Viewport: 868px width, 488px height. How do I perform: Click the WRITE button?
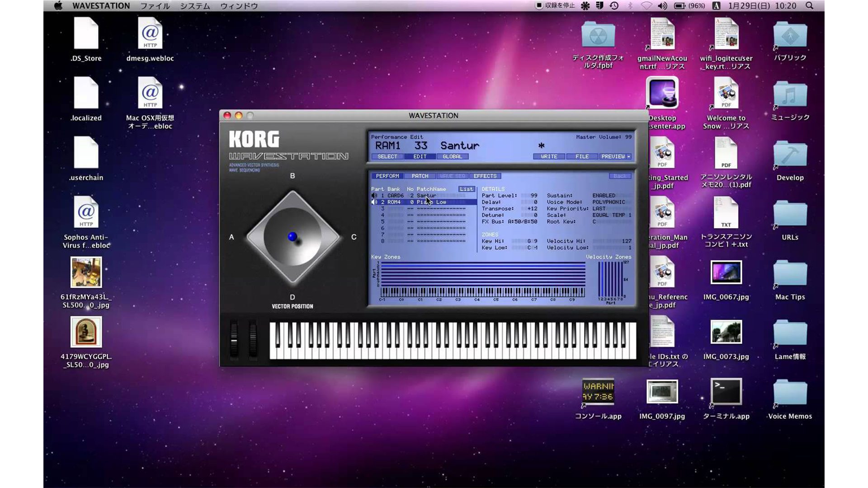pos(549,156)
